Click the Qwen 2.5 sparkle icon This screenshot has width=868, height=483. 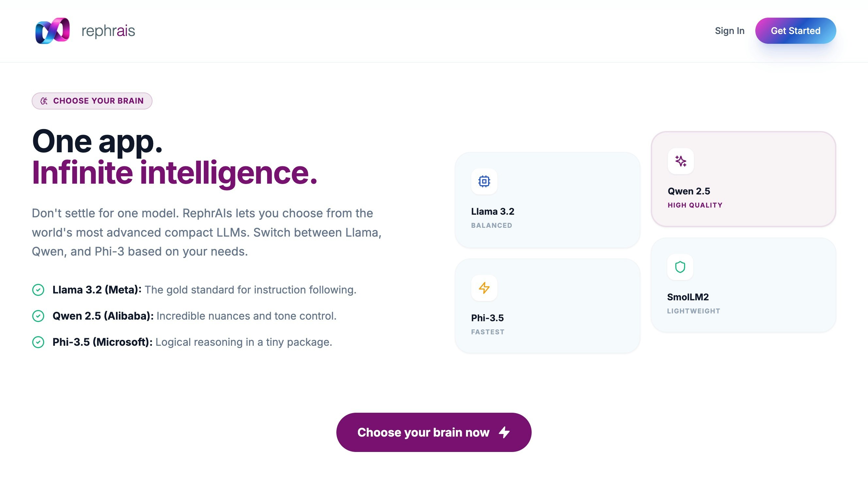coord(680,161)
